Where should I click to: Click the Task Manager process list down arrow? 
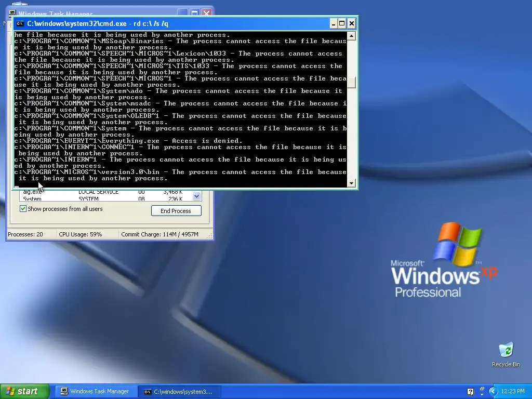pos(197,196)
